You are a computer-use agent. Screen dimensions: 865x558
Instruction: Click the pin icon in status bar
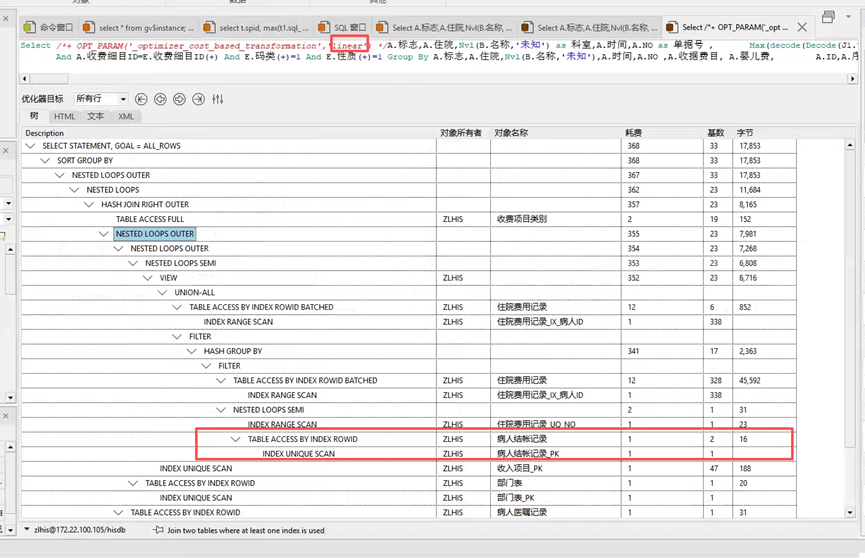pyautogui.click(x=159, y=530)
